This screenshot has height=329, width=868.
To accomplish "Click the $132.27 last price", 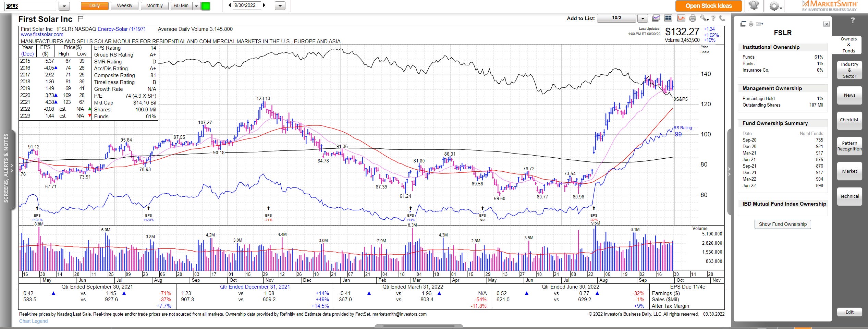I will 682,32.
